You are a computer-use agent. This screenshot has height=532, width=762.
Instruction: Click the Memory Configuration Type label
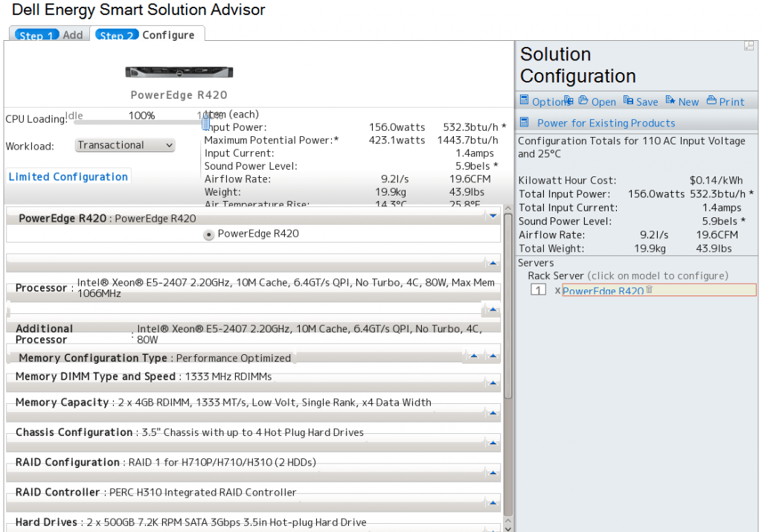click(x=93, y=358)
